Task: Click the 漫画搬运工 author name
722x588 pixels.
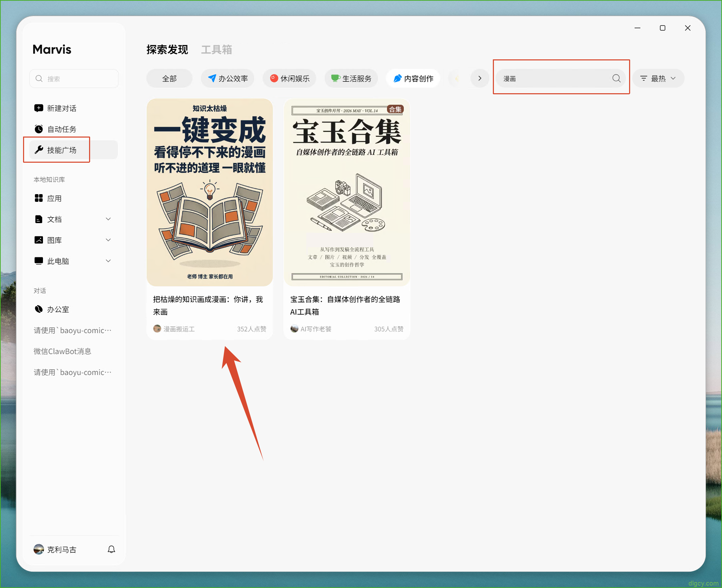Action: [179, 329]
